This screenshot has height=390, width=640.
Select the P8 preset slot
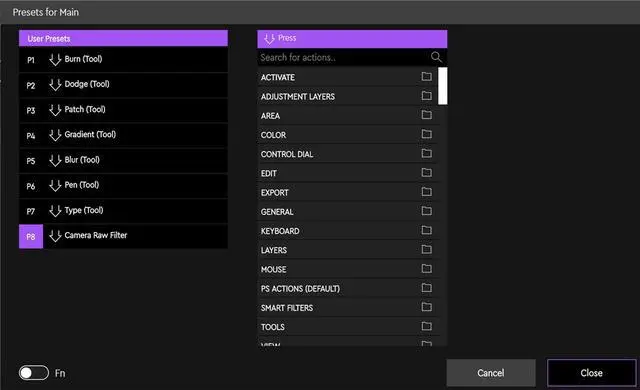(31, 237)
